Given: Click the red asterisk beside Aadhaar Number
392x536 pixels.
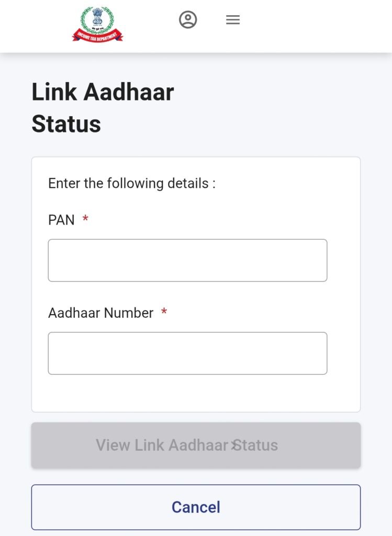Looking at the screenshot, I should pos(164,312).
